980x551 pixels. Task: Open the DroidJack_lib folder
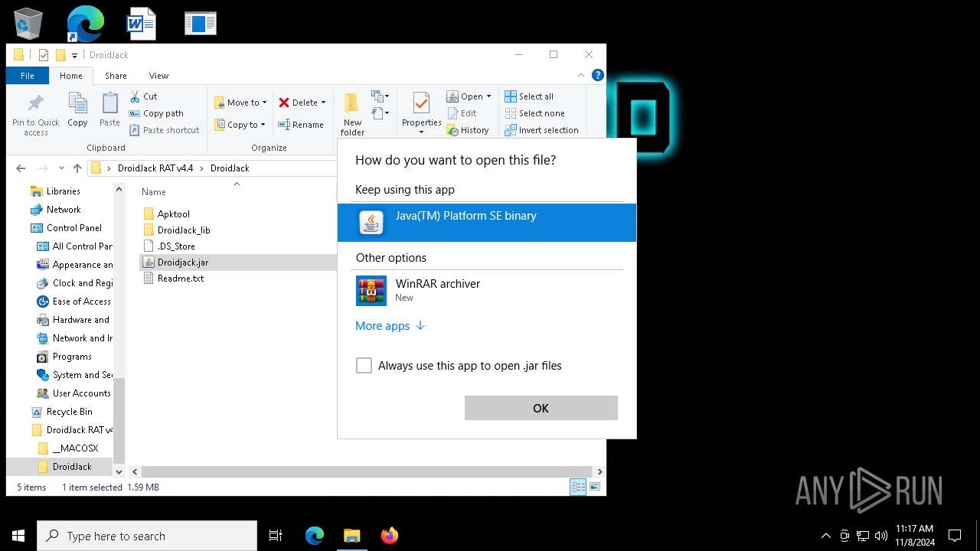[176, 230]
